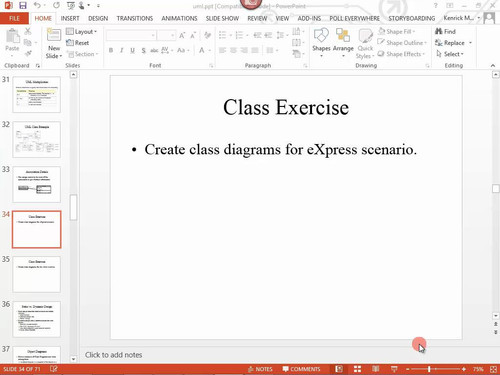Viewport: 500px width, 375px height.
Task: Open the REVIEW tab
Action: pyautogui.click(x=257, y=18)
